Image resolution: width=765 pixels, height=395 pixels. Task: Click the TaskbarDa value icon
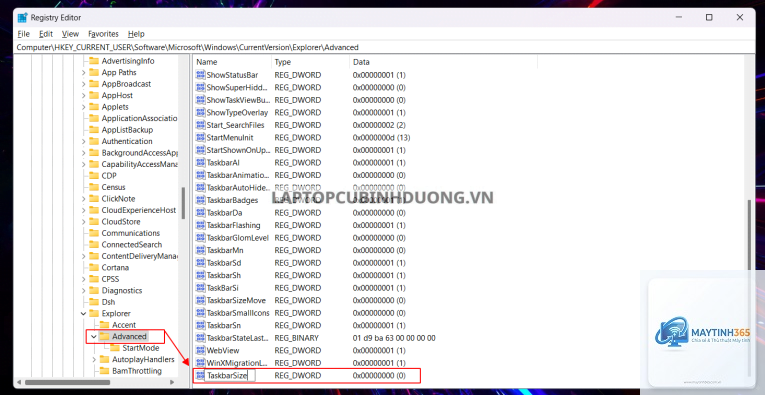(x=200, y=213)
